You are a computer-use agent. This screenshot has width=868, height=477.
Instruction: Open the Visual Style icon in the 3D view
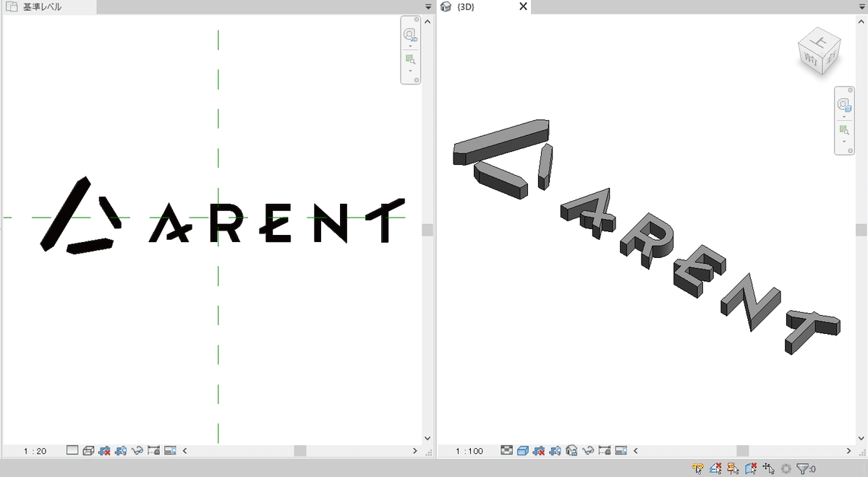tap(522, 450)
